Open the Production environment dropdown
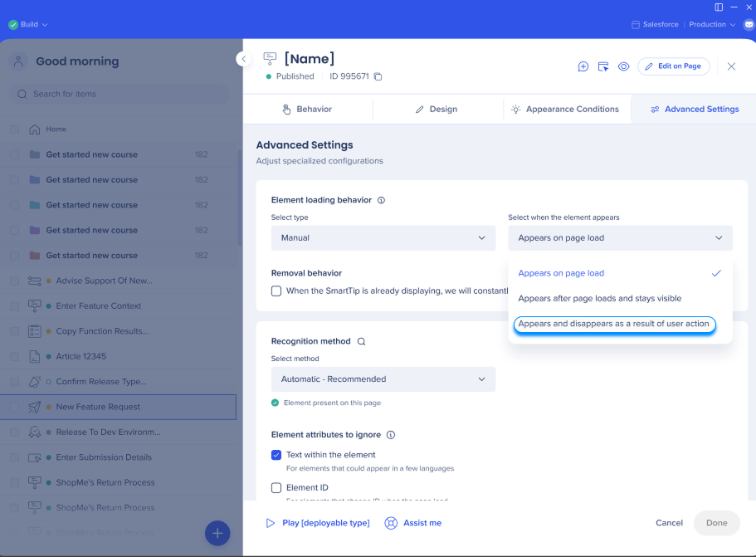 712,25
